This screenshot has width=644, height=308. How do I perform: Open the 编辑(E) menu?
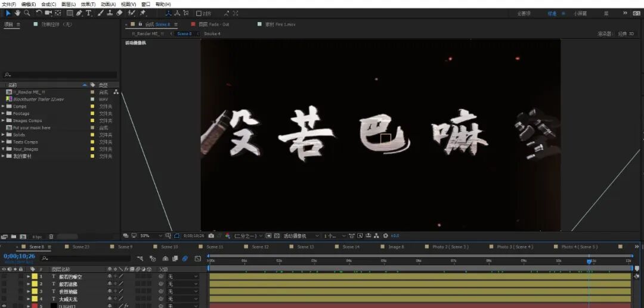(x=29, y=4)
